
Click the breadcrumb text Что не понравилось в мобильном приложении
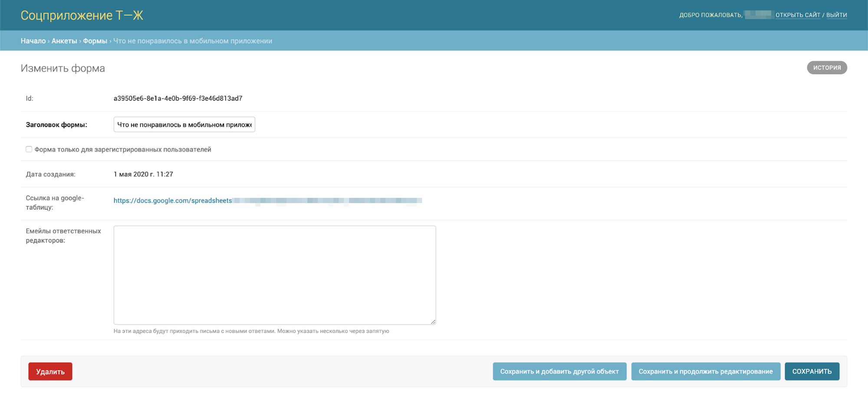(x=193, y=41)
